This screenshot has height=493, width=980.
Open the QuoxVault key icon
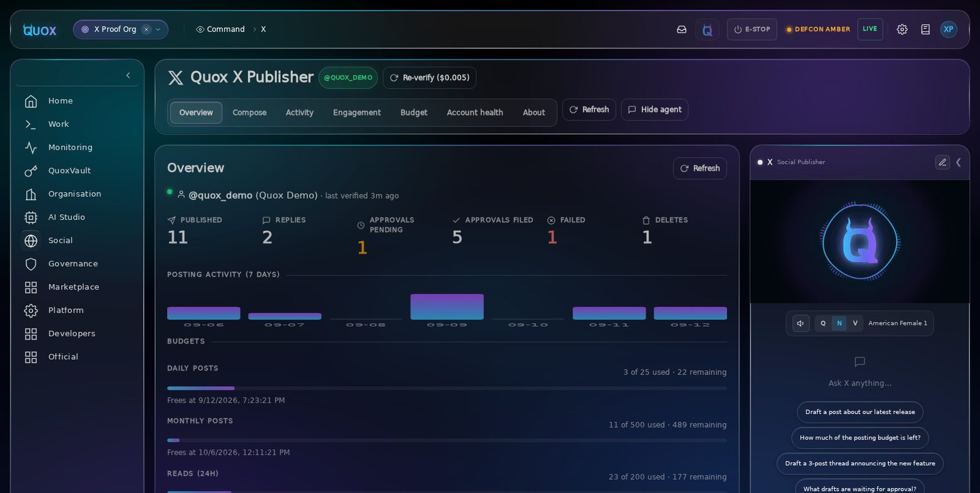pos(31,171)
